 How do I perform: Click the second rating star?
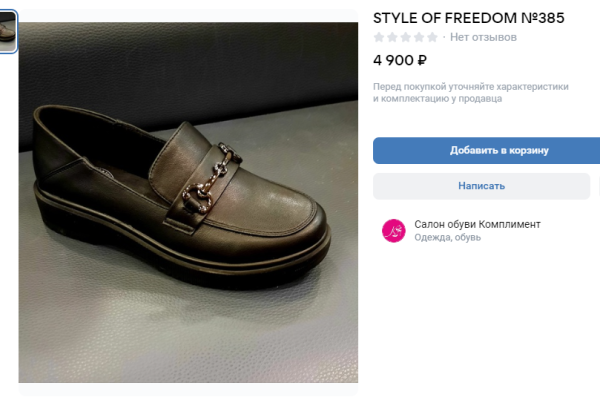(x=392, y=37)
